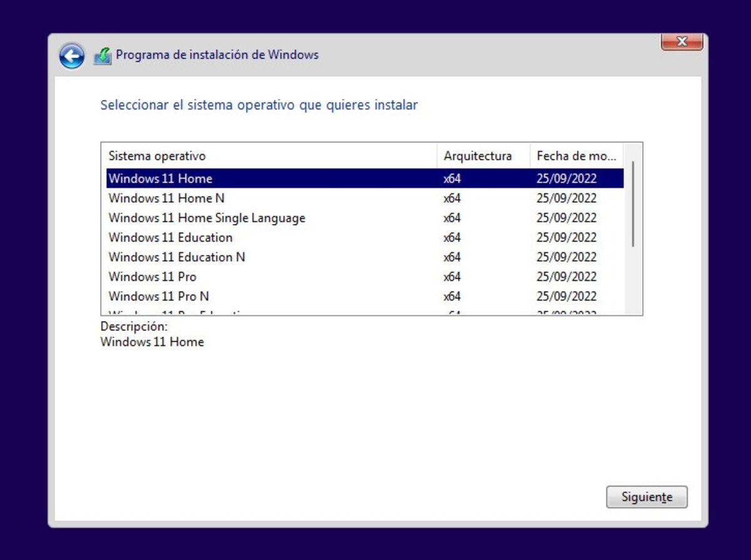Close the Windows installation window
This screenshot has width=751, height=560.
pos(682,41)
